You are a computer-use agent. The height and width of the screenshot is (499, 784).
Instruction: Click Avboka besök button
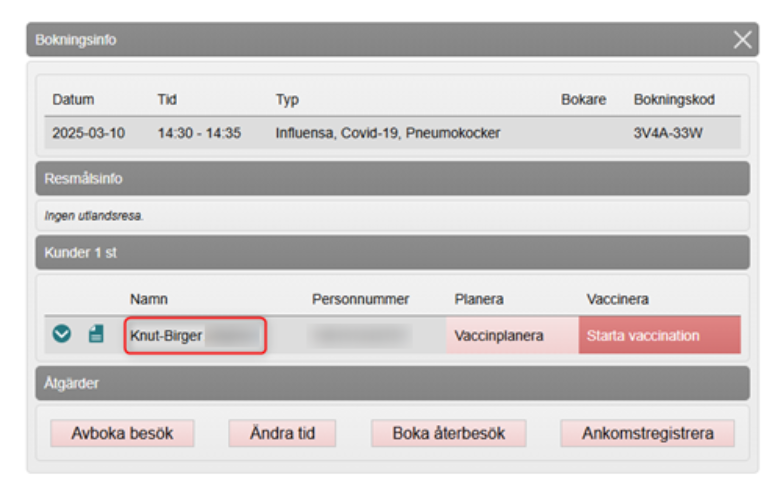pos(122,433)
